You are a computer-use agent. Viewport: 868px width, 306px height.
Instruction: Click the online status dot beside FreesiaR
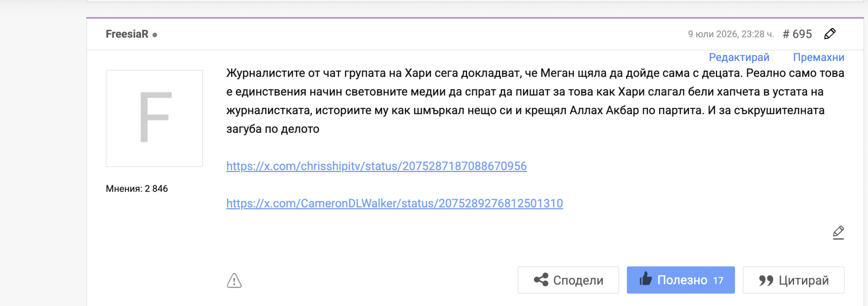[155, 35]
